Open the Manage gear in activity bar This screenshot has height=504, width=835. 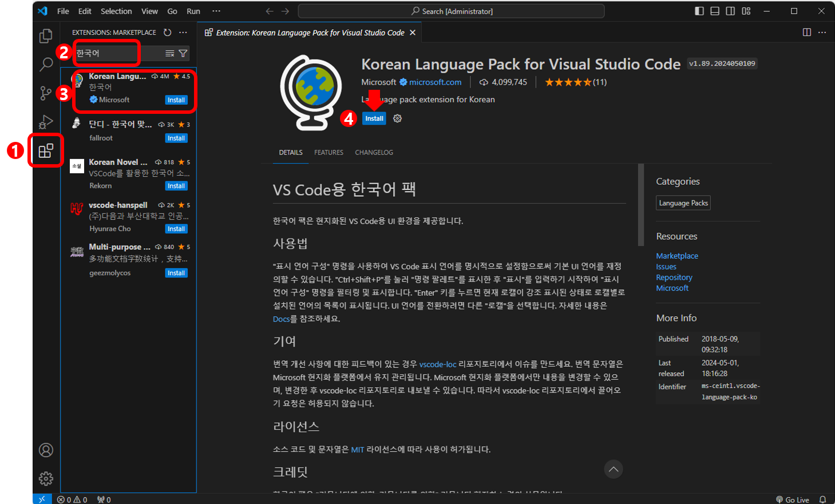46,478
